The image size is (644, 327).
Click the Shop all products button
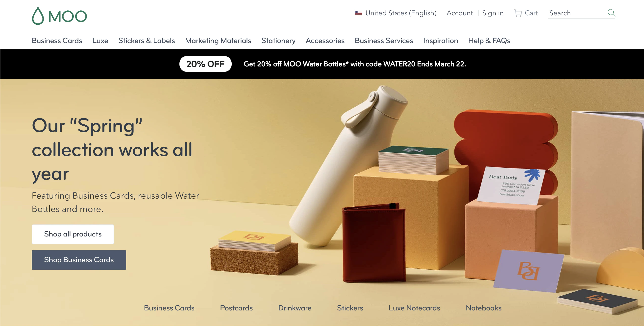[73, 234]
